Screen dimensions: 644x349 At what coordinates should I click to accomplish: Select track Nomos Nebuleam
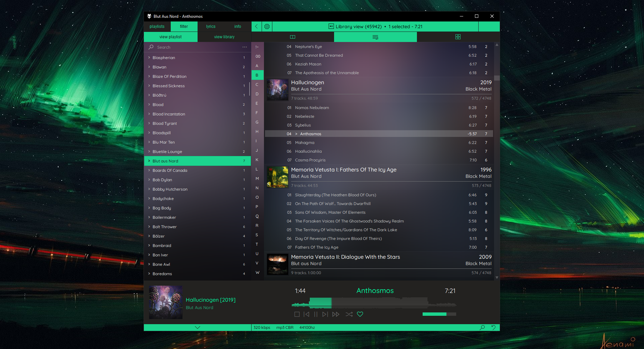(379, 108)
